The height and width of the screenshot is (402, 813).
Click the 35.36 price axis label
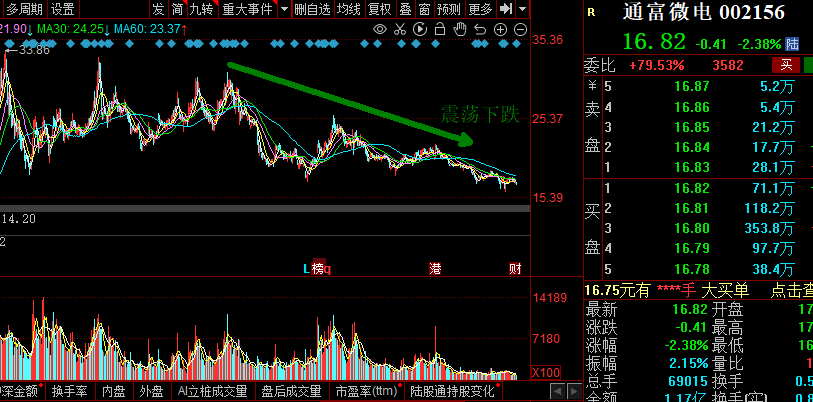coord(548,39)
